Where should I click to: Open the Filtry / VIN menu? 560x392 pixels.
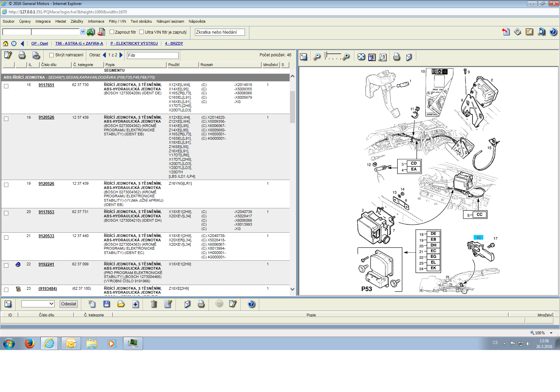click(117, 21)
